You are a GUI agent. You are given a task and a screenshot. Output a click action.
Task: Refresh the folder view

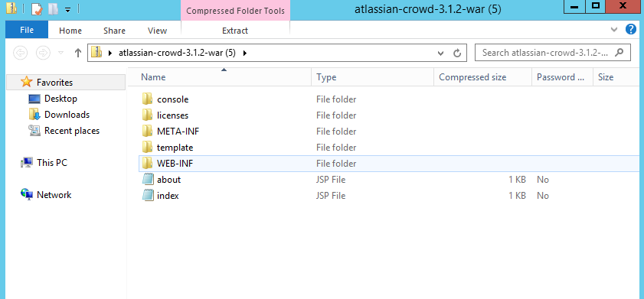point(456,53)
